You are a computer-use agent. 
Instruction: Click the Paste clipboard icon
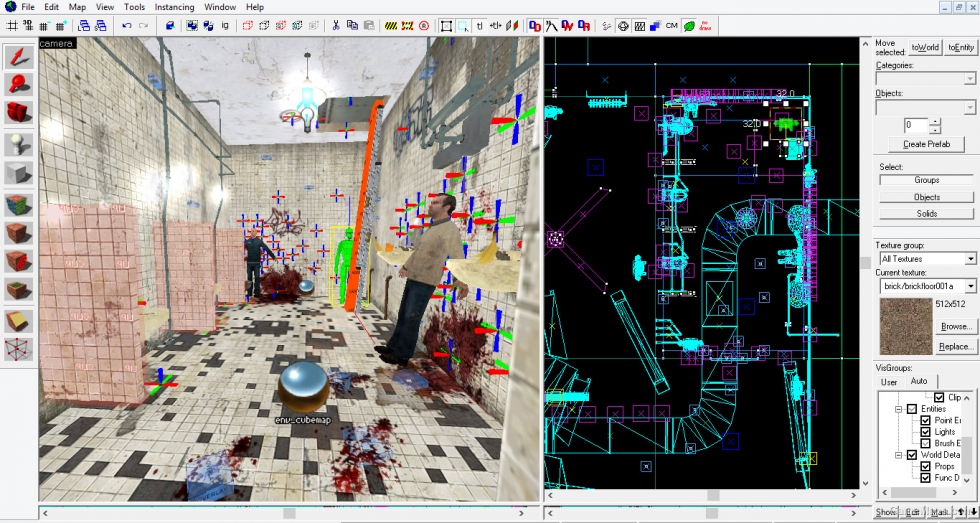click(x=369, y=26)
